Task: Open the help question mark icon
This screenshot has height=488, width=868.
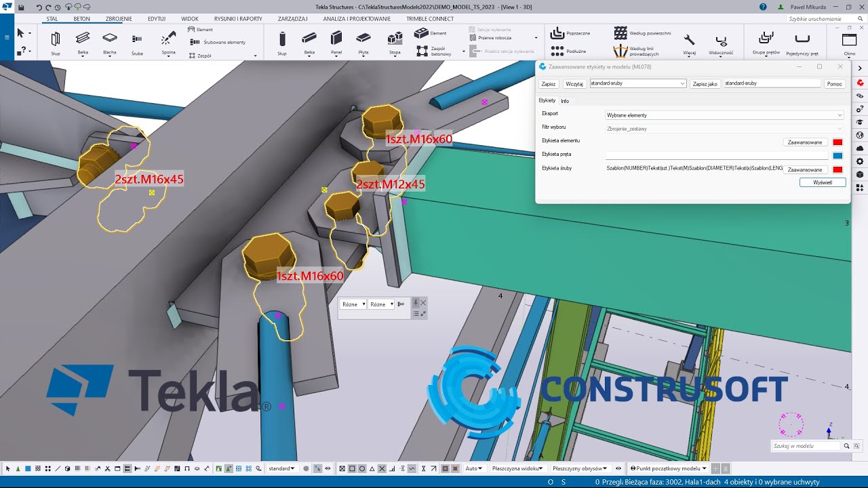Action: [764, 7]
